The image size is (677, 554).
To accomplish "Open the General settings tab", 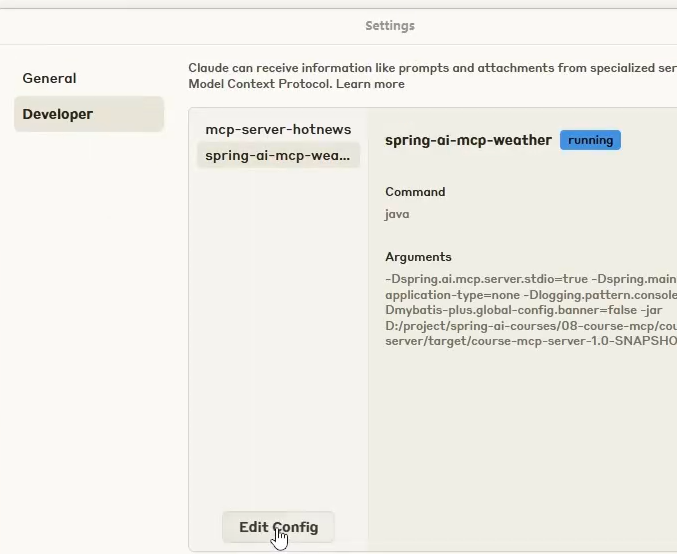I will click(x=50, y=78).
